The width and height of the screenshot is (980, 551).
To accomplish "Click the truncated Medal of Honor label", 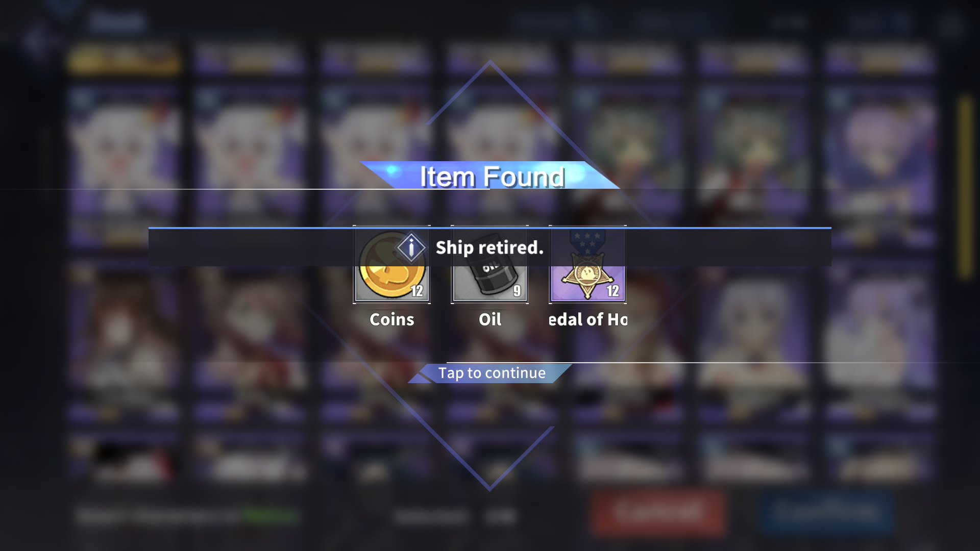I will click(587, 319).
